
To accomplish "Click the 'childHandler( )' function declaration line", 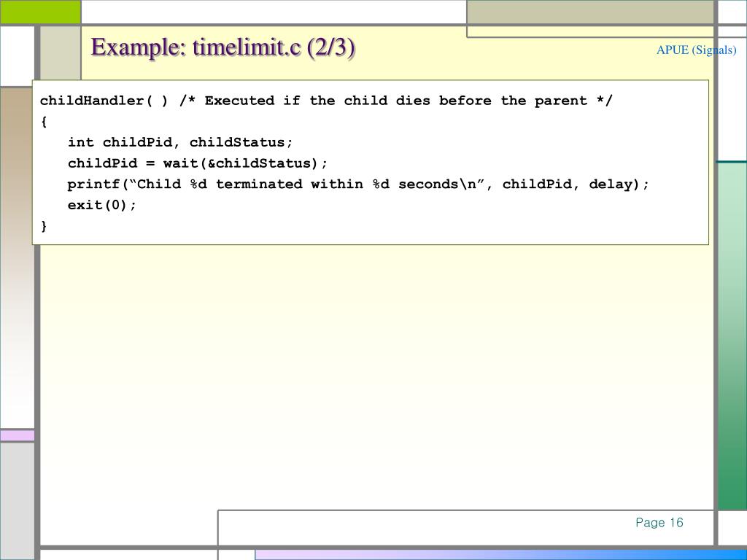I will (x=326, y=101).
